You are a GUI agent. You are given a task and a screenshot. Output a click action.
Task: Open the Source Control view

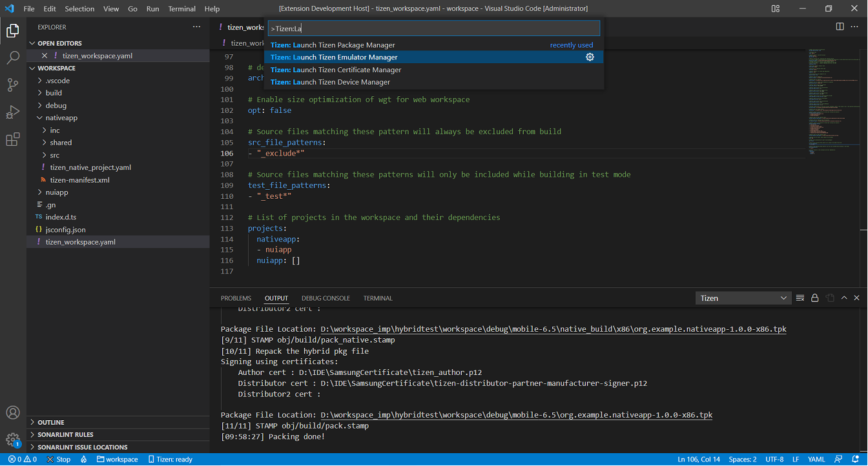13,85
